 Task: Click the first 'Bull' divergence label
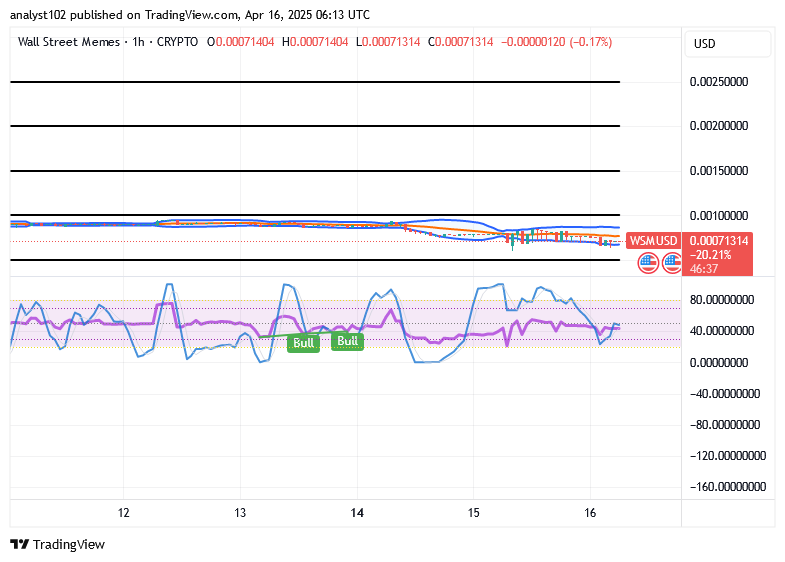(x=303, y=343)
